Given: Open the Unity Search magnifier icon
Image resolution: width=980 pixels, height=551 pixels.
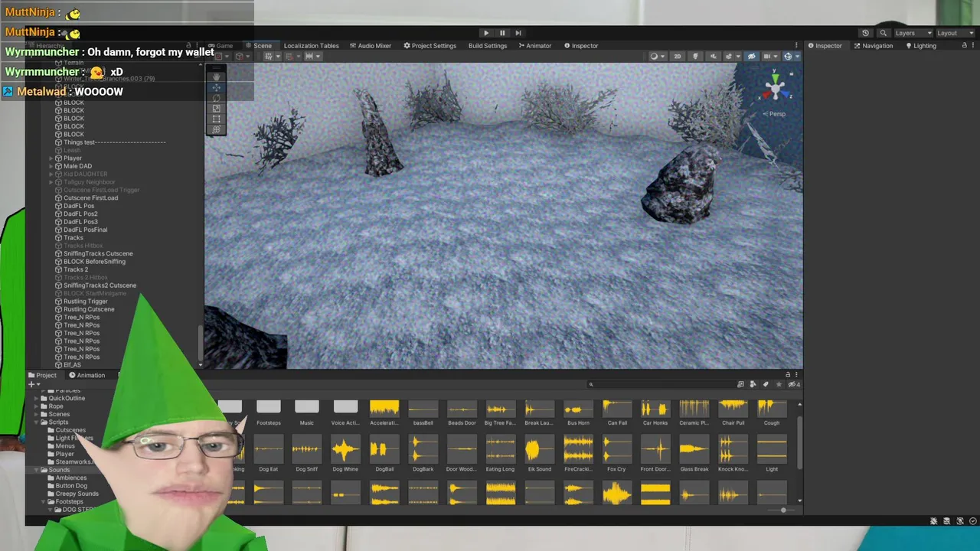Looking at the screenshot, I should tap(883, 33).
